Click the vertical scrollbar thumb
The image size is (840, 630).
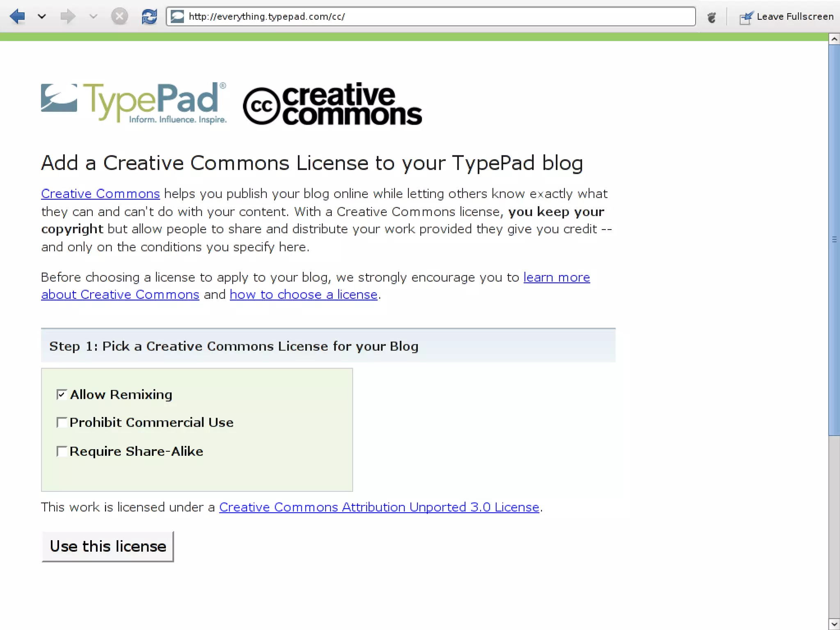coord(834,240)
